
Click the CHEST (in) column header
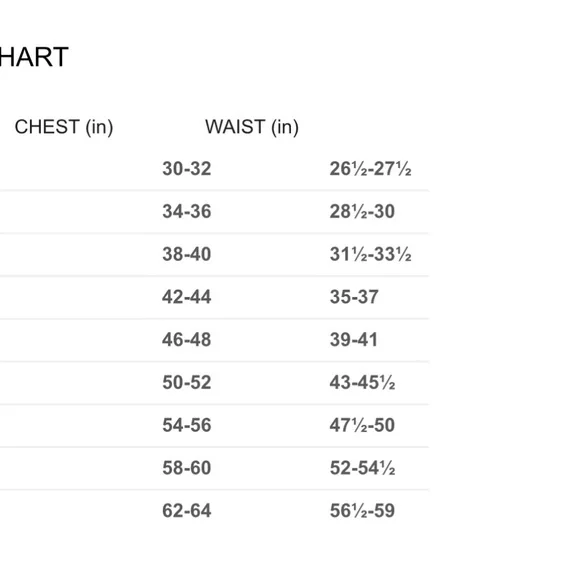point(64,127)
